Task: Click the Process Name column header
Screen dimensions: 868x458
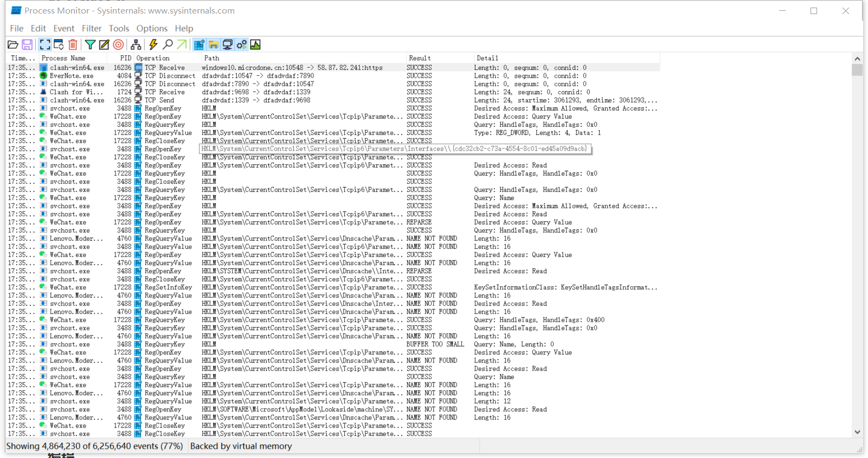Action: click(x=73, y=58)
